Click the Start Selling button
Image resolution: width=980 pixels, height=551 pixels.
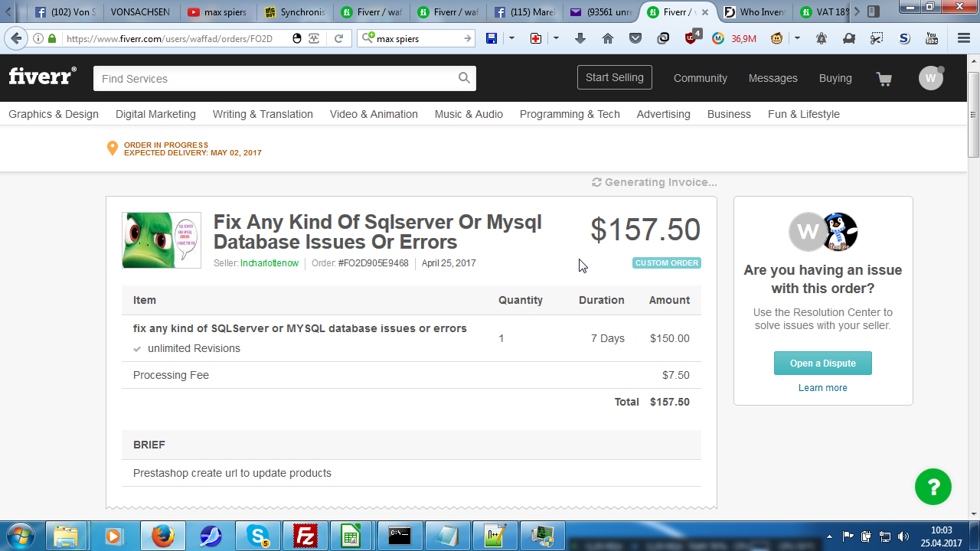[x=615, y=77]
